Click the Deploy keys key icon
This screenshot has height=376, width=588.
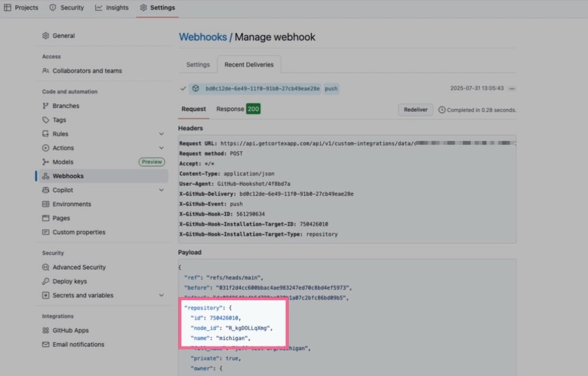(46, 281)
